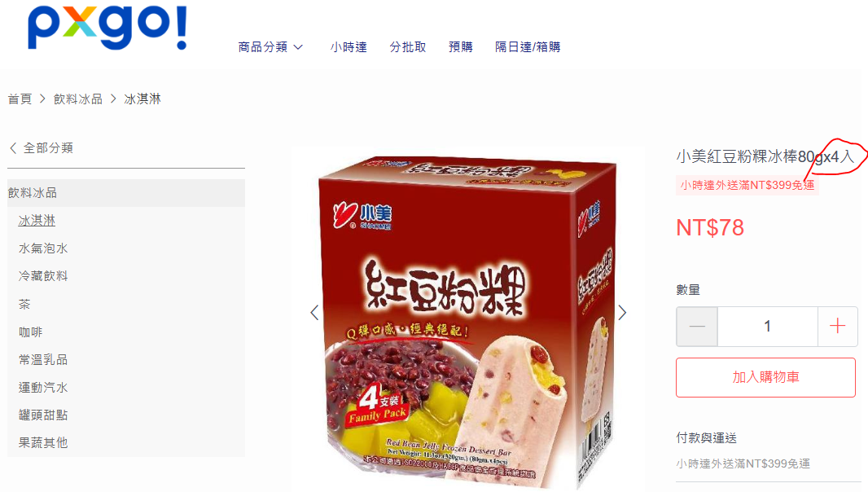The image size is (868, 492).
Task: Increase quantity with plus button
Action: point(838,327)
